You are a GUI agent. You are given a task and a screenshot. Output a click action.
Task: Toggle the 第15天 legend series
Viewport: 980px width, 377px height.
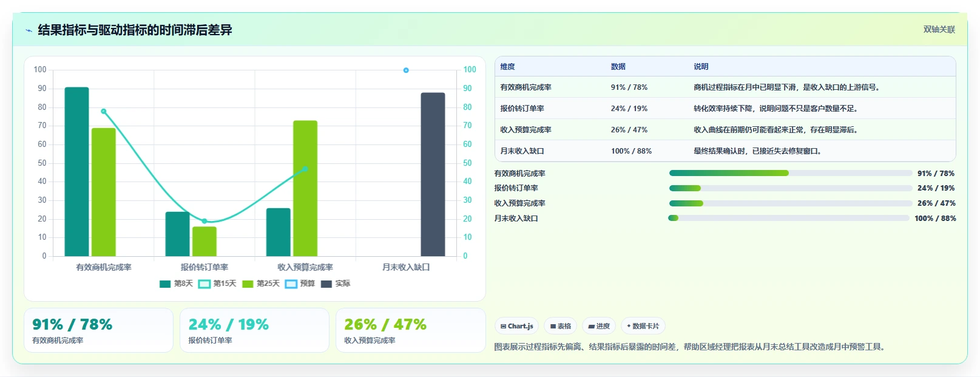coord(217,284)
